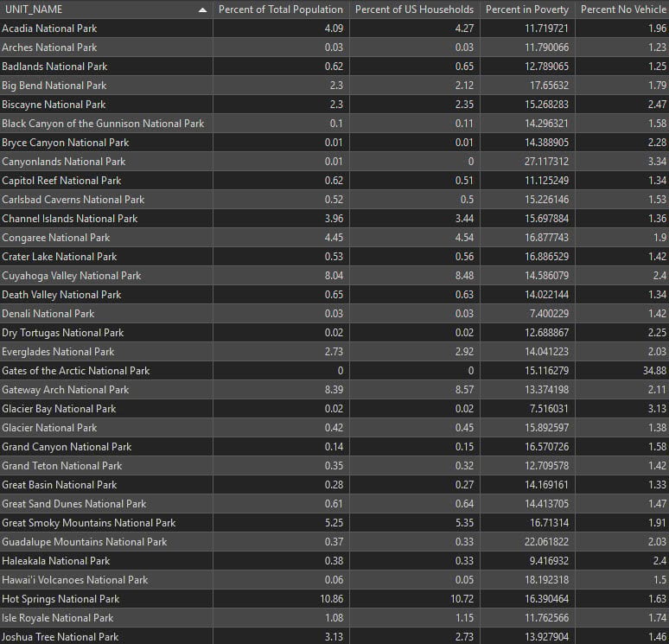Click the Percent No Vehicle column header
Viewport: 669px width, 644px height.
tap(622, 10)
